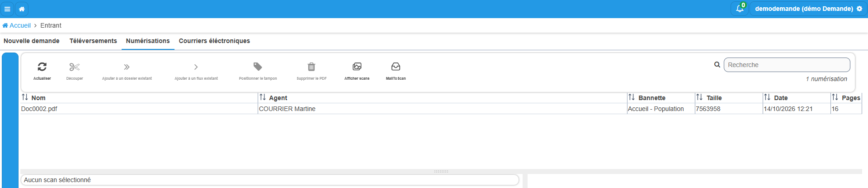Sort table by Taille column
The image size is (868, 188).
coord(728,98)
